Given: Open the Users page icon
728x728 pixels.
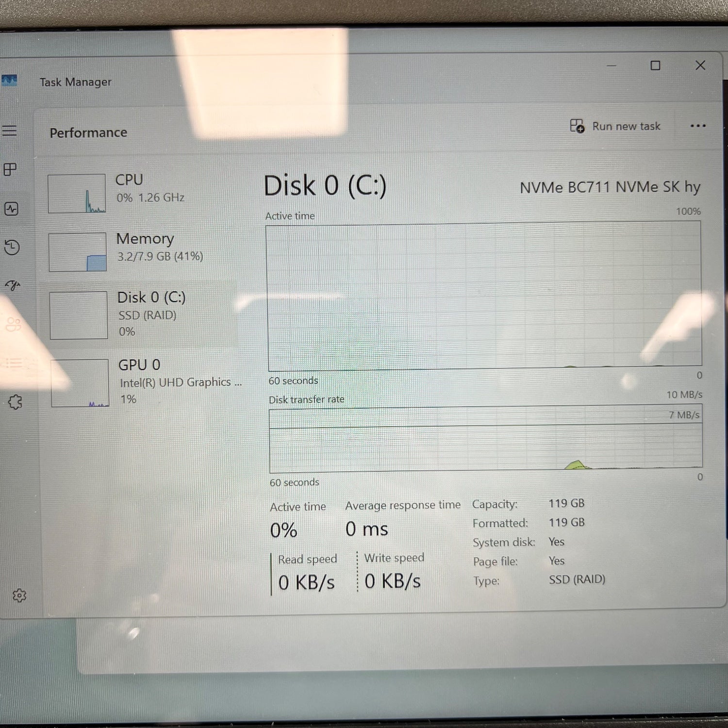Looking at the screenshot, I should pos(14,324).
